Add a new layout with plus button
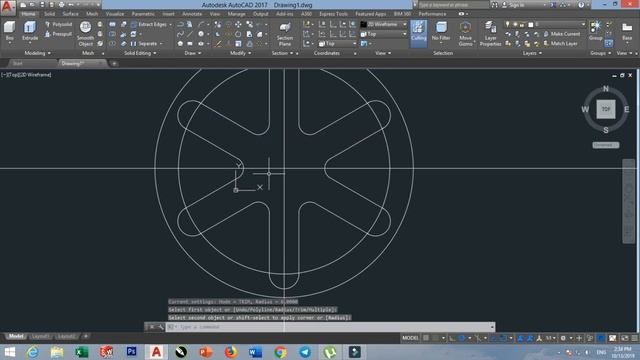Screen dimensions: 640x360 pos(86,336)
